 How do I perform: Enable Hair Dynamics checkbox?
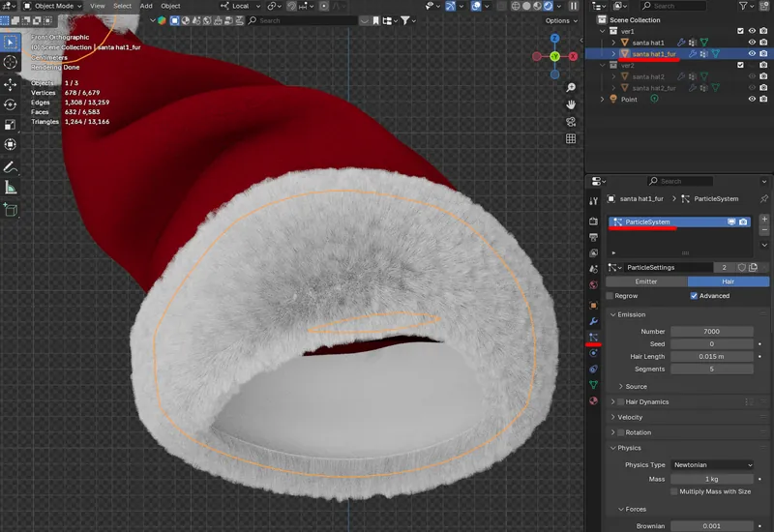point(621,401)
